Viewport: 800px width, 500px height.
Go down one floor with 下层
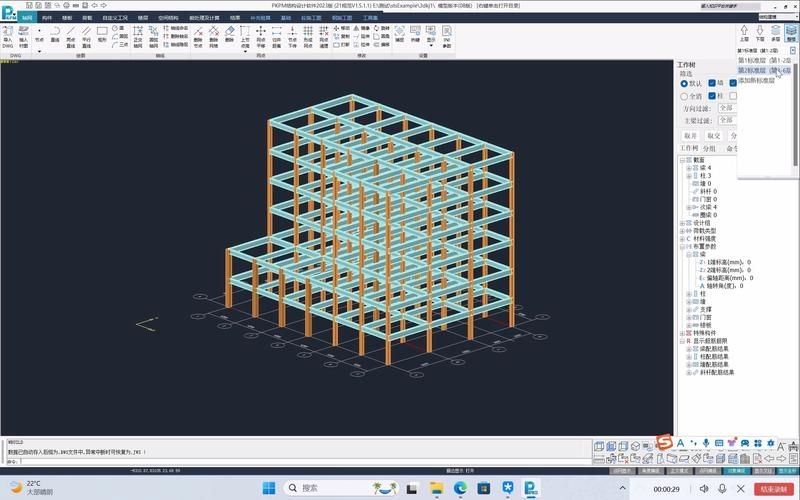coord(759,33)
